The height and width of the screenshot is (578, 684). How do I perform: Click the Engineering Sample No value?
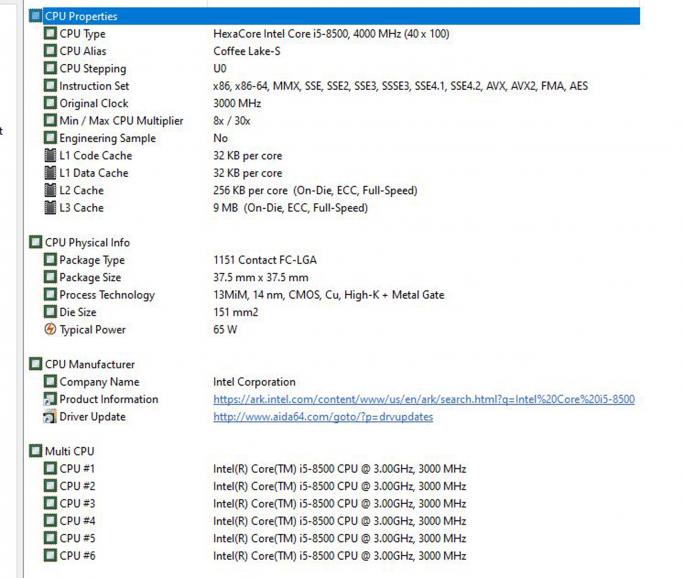pyautogui.click(x=220, y=138)
